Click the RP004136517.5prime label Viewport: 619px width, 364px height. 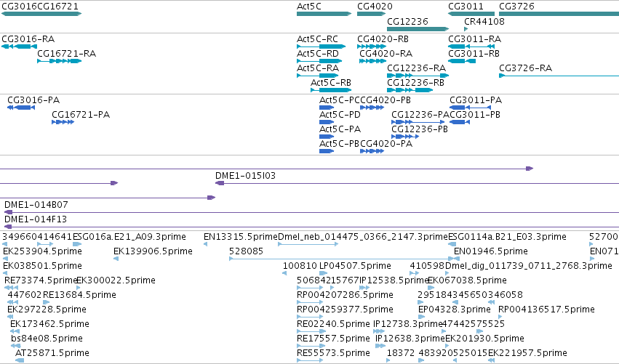tap(546, 310)
